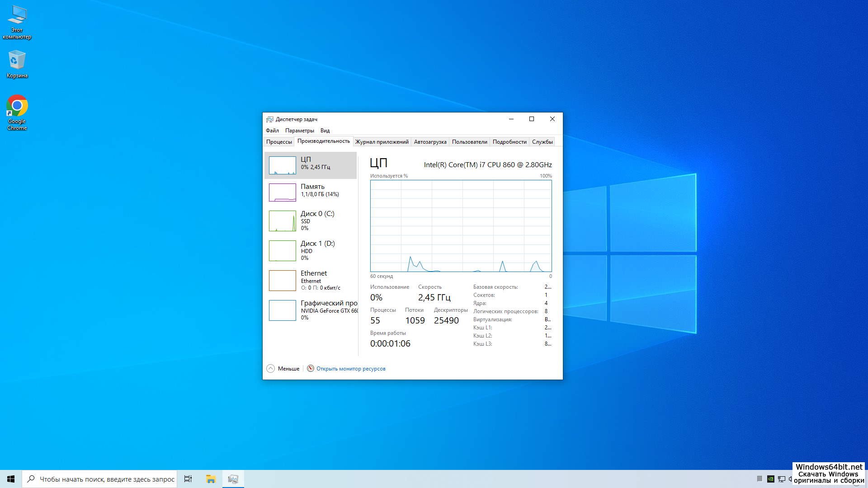Collapse the view with the Меньше chevron
The image size is (868, 488).
[x=270, y=368]
